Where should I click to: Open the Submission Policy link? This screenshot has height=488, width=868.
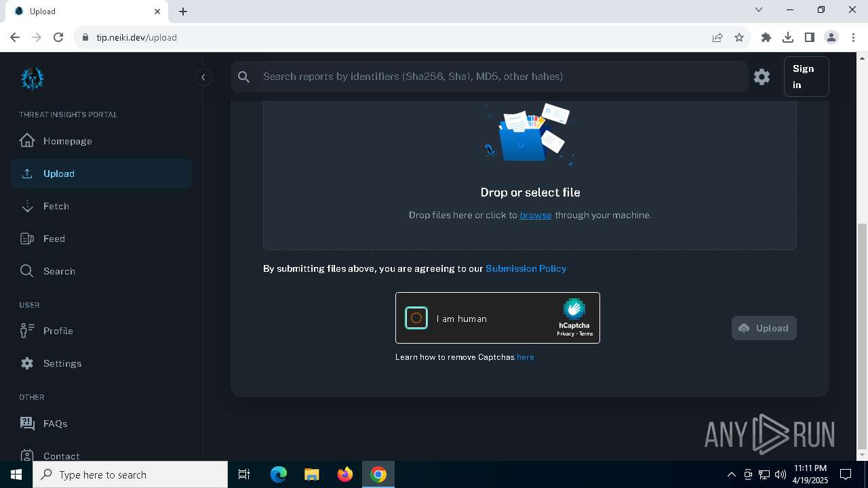(x=526, y=268)
